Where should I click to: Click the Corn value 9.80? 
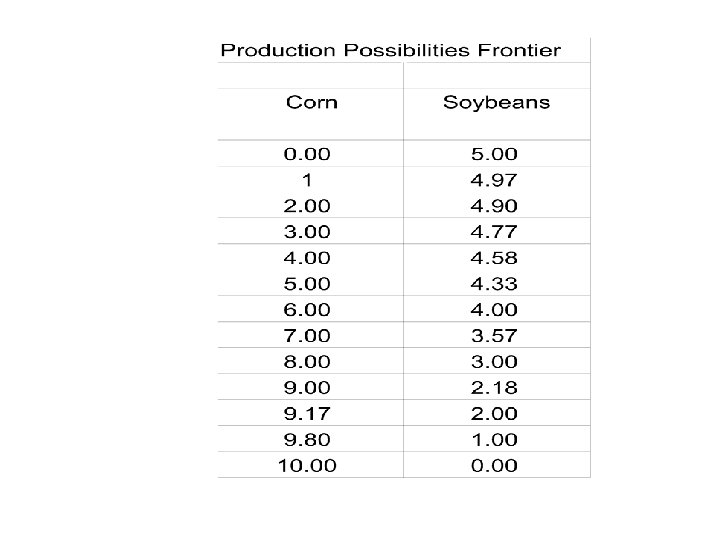click(x=308, y=439)
